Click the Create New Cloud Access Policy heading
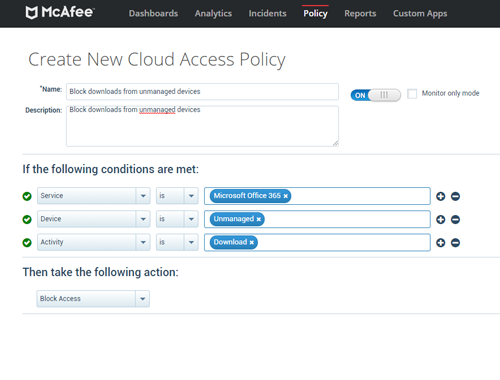Screen dimensions: 500x380 click(x=157, y=60)
